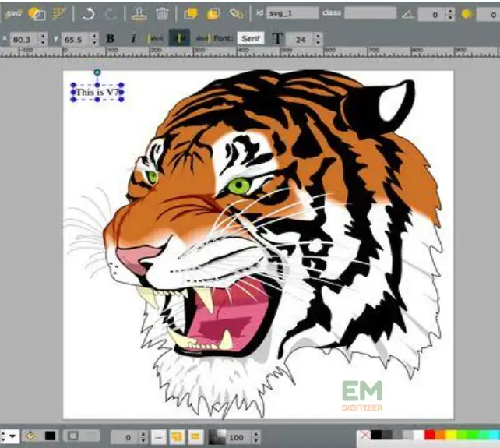Click the tiger image on canvas
The image size is (500, 448).
pos(274,242)
